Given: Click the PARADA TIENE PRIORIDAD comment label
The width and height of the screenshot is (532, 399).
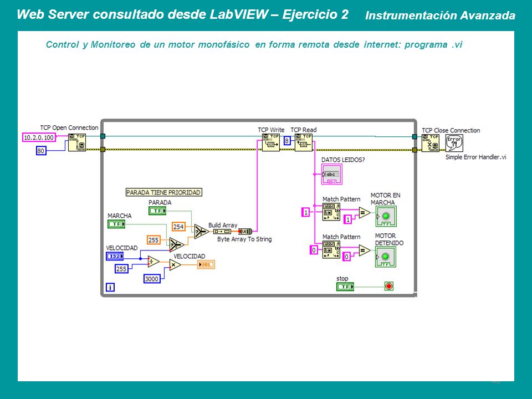Looking at the screenshot, I should (x=163, y=192).
